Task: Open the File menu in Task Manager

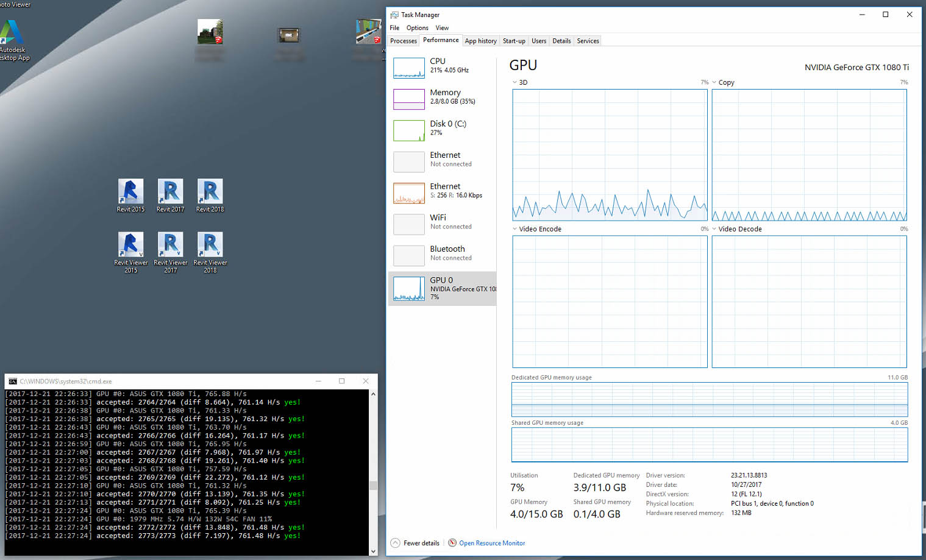Action: tap(394, 28)
